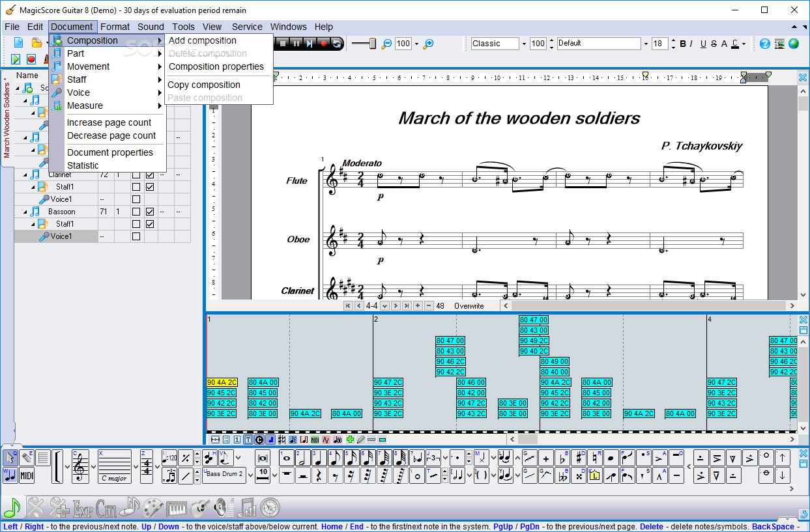The width and height of the screenshot is (810, 532).
Task: Select the whole note duration
Action: coord(286,458)
